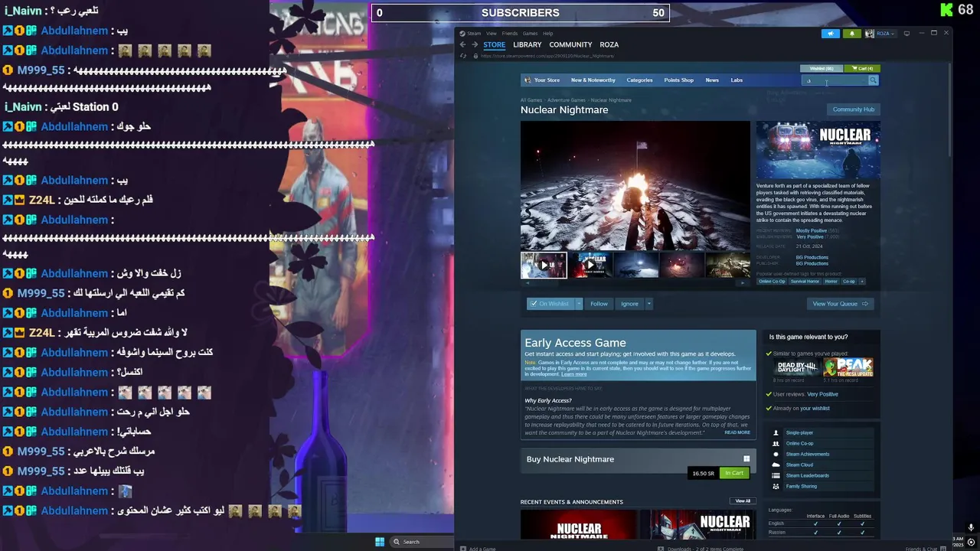The width and height of the screenshot is (980, 551).
Task: Click Add a Game plus icon
Action: click(x=462, y=549)
